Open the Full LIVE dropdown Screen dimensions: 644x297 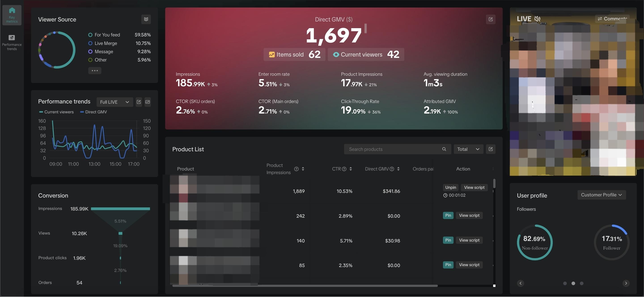pyautogui.click(x=114, y=102)
